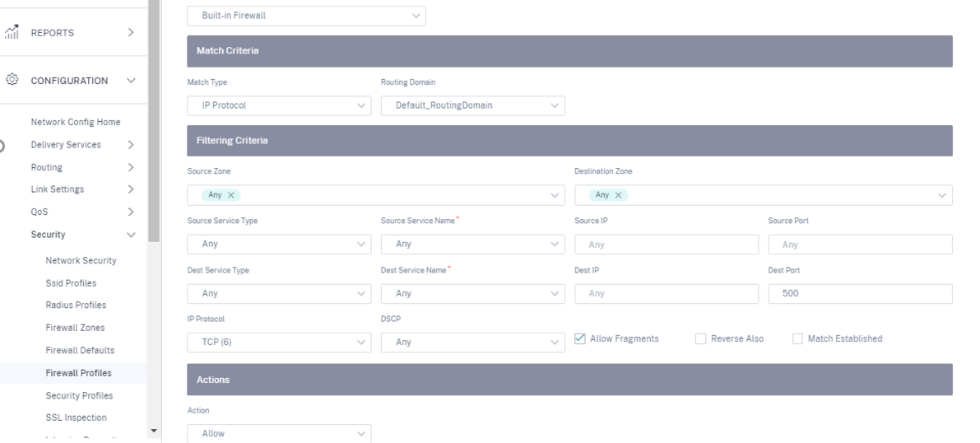Screen dimensions: 980x443
Task: Remove the Any tag in Destination Zone
Action: [618, 195]
